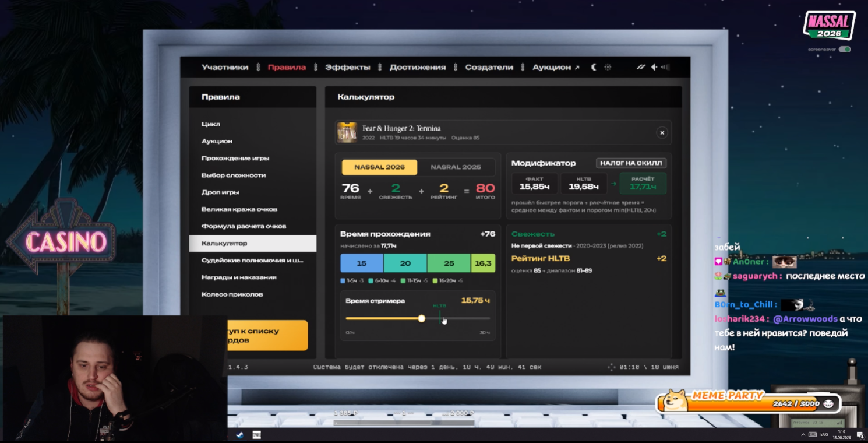
Task: Click the Arrowwoods mention in chat
Action: [x=806, y=319]
